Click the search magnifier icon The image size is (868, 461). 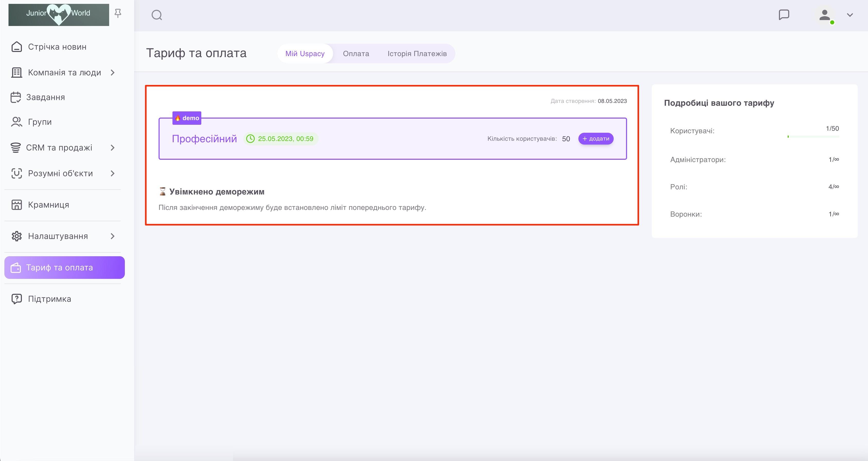(x=157, y=15)
